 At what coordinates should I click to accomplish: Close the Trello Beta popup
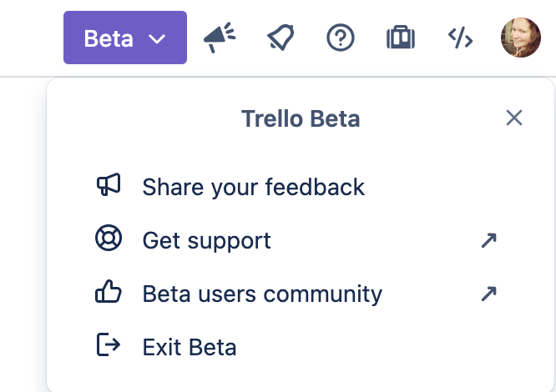(514, 118)
